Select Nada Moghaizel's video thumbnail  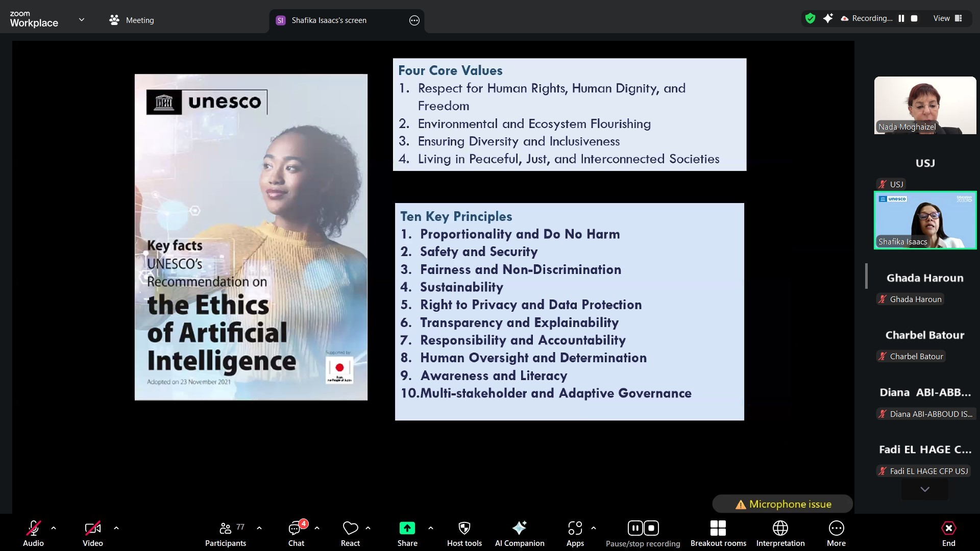coord(925,105)
